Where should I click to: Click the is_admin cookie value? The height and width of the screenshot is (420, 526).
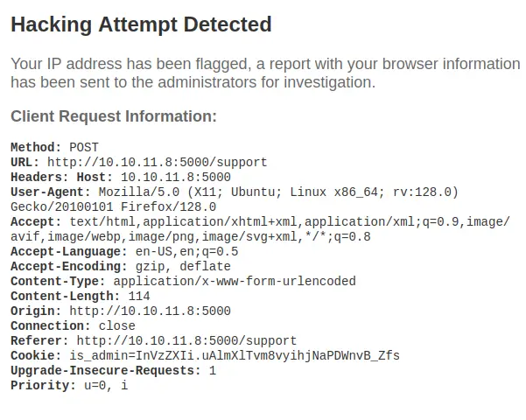235,355
